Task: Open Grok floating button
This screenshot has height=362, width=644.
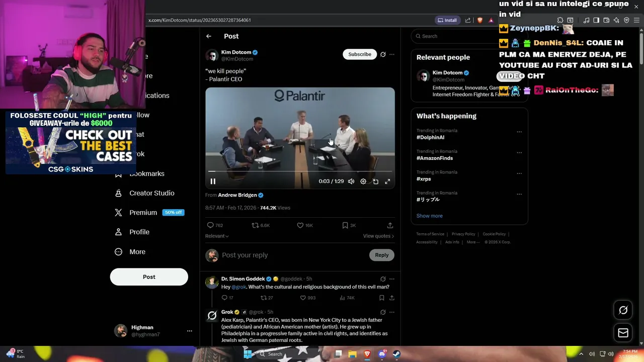Action: coord(623,310)
